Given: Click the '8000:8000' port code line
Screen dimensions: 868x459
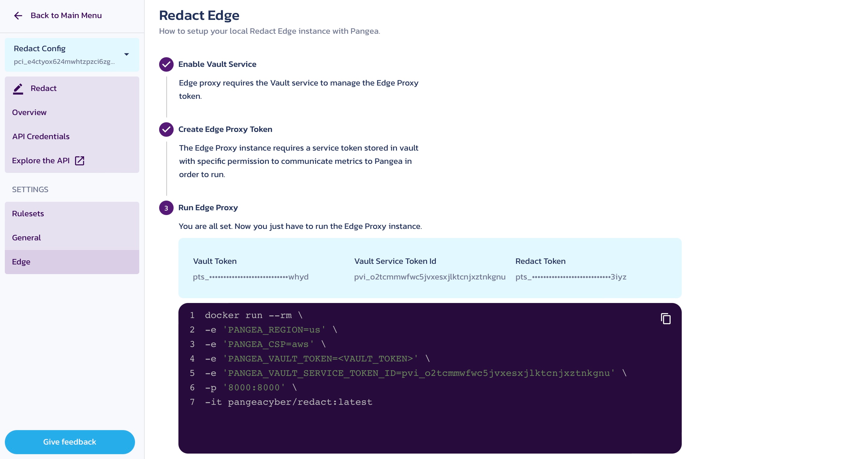Looking at the screenshot, I should point(251,388).
